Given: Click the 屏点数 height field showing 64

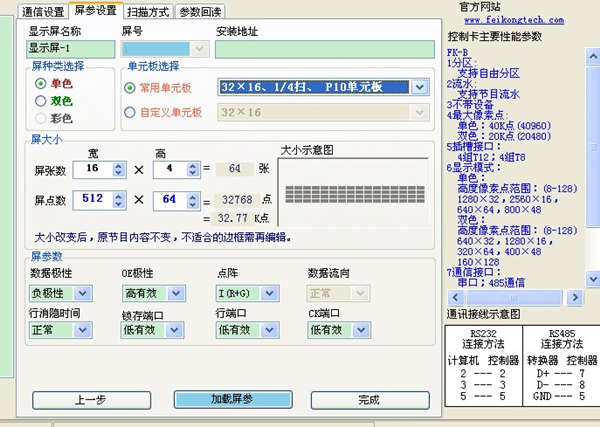Looking at the screenshot, I should (170, 200).
